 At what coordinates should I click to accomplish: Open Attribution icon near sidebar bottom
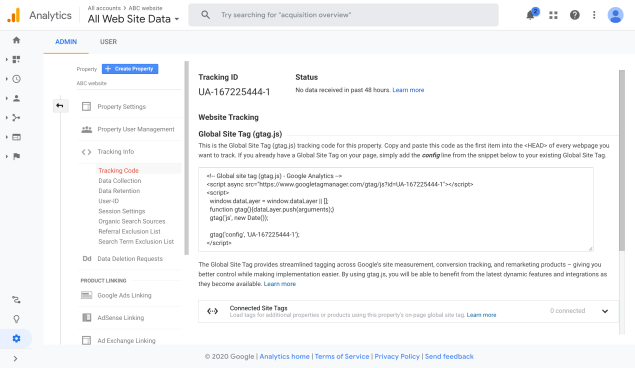pyautogui.click(x=16, y=300)
